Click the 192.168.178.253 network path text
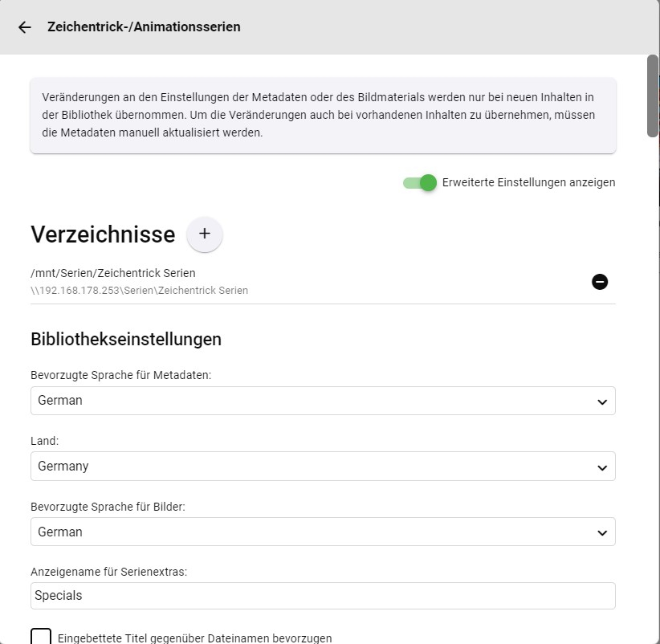Viewport: 660px width, 644px height. point(140,291)
